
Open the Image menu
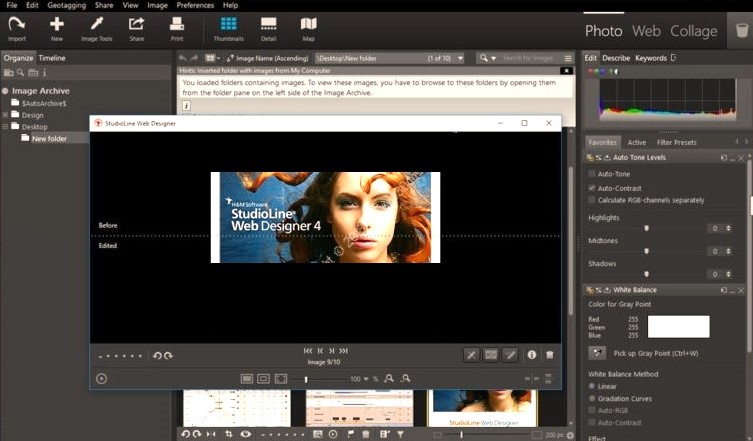tap(157, 5)
